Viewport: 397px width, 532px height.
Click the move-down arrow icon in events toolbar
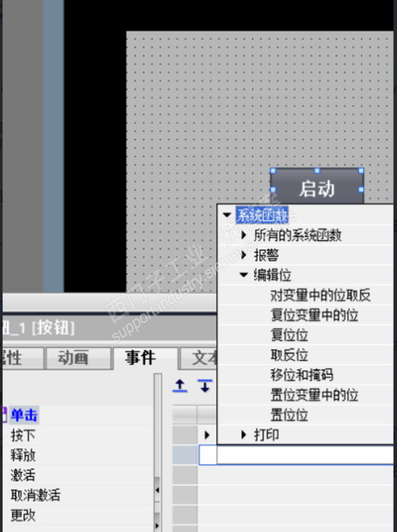point(205,386)
